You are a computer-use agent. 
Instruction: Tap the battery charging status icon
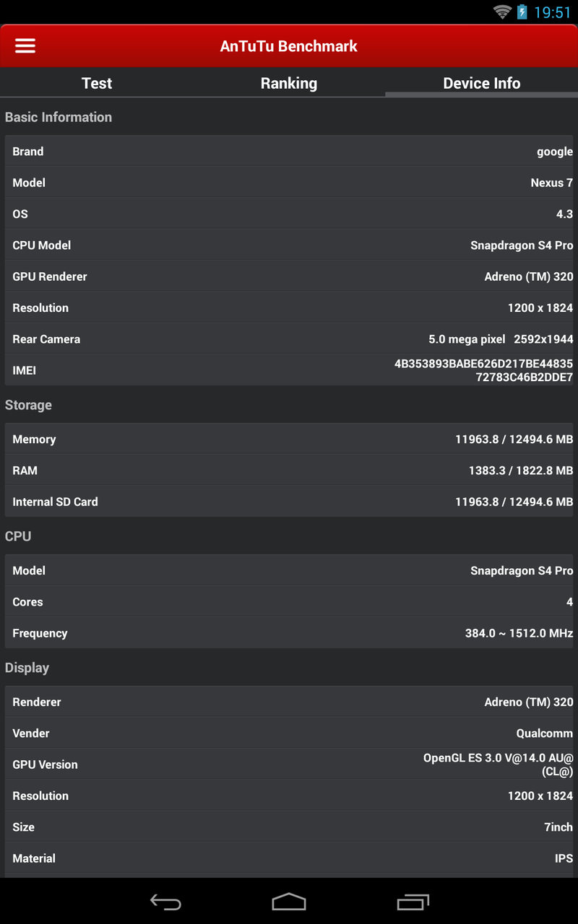(522, 12)
